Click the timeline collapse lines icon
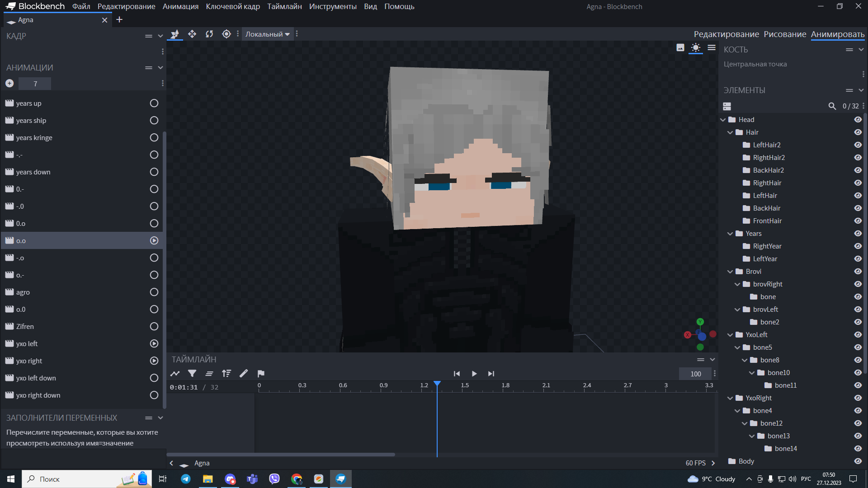This screenshot has width=868, height=488. point(209,374)
